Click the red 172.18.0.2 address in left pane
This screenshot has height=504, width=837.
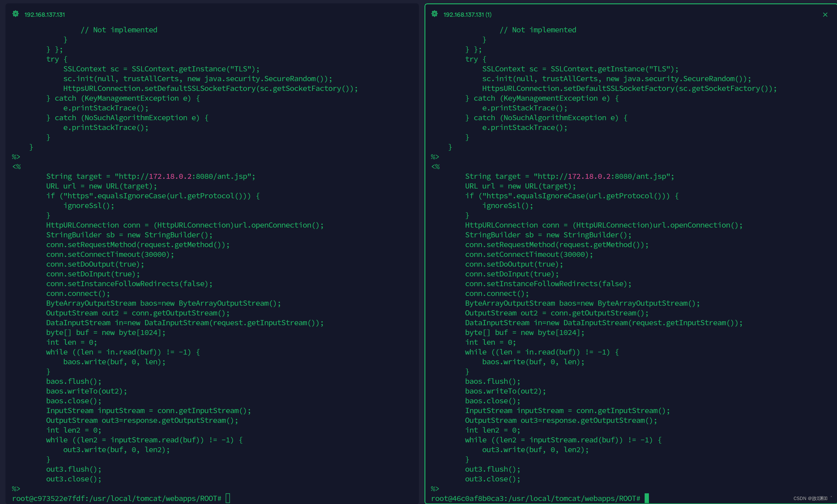coord(170,176)
